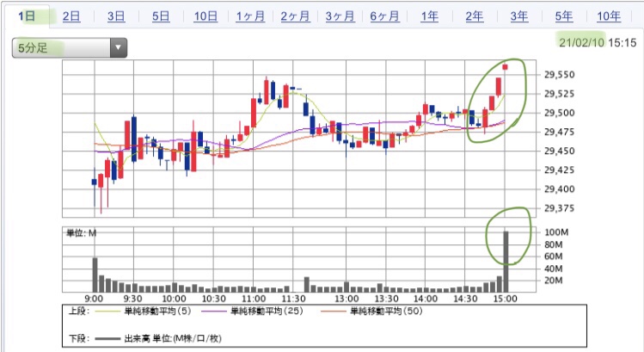Click the 29,475 price axis label
The width and height of the screenshot is (644, 352).
(x=560, y=132)
